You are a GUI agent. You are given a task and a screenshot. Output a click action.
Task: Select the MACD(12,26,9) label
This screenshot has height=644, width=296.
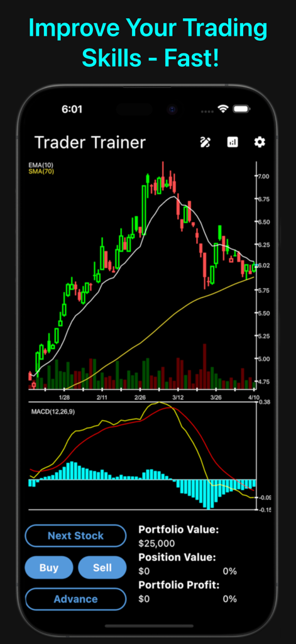tap(53, 411)
